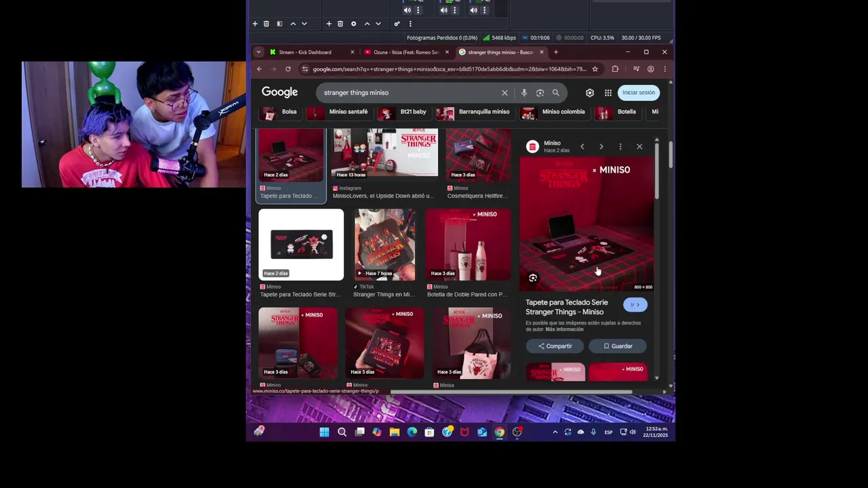Open Chrome profile icon
868x488 pixels.
click(651, 69)
